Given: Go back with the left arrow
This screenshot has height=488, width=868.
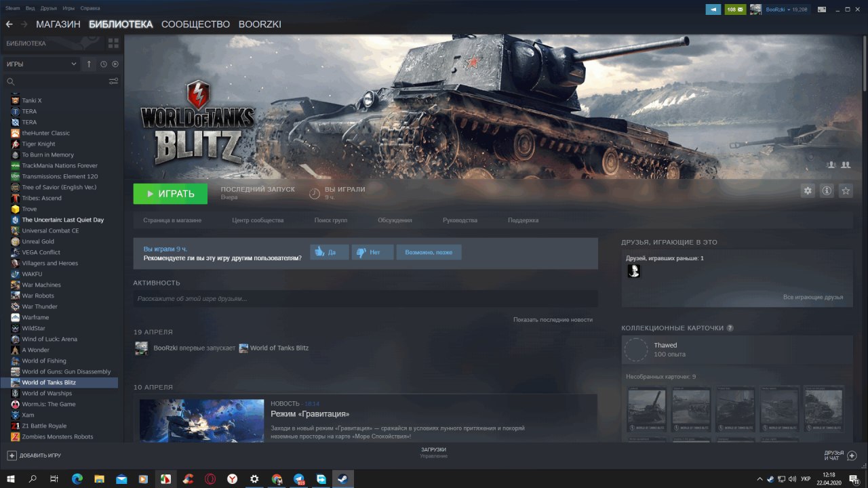Looking at the screenshot, I should click(x=9, y=24).
